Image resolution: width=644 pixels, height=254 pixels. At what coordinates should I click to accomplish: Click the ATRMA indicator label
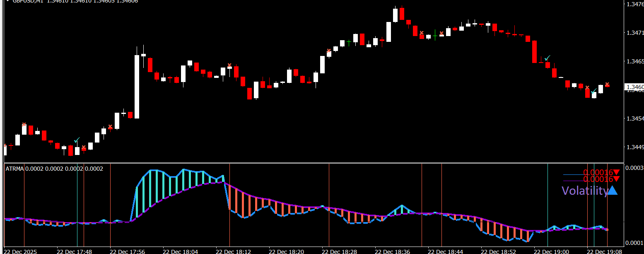click(14, 169)
